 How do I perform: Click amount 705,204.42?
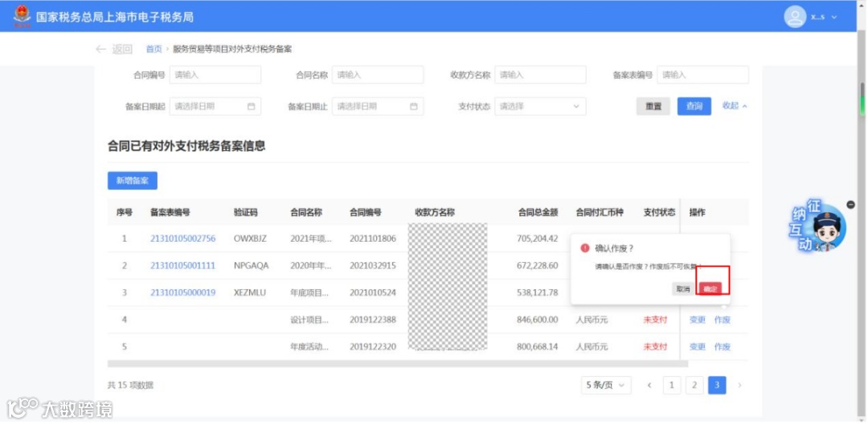[537, 239]
